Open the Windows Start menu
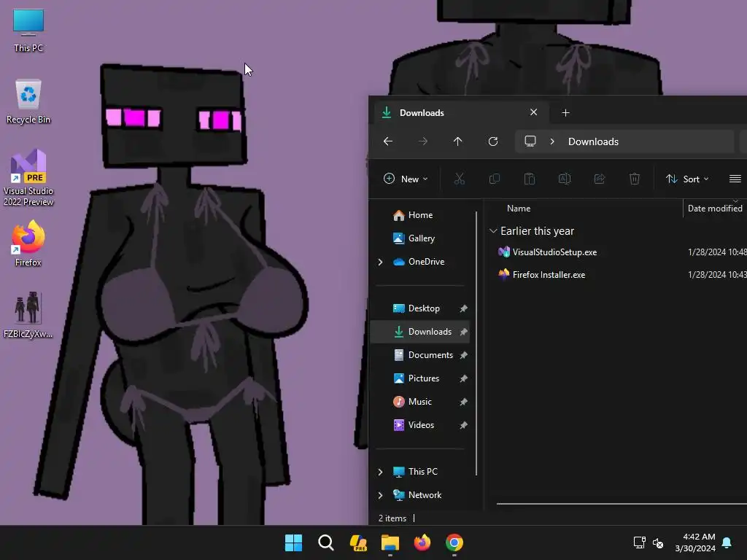This screenshot has width=747, height=560. click(x=293, y=542)
